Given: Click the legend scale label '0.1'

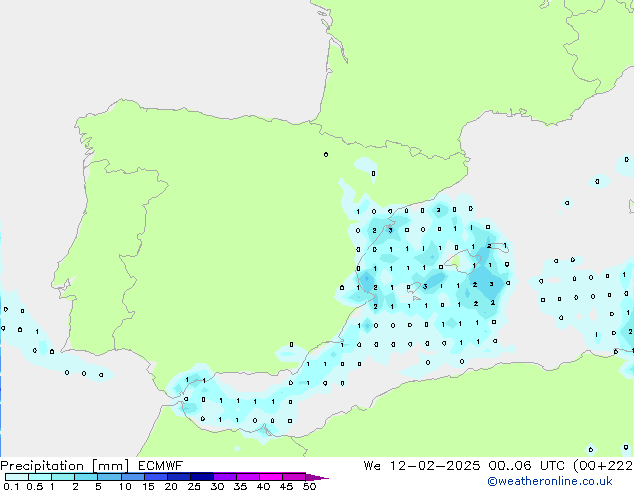Looking at the screenshot, I should click(x=11, y=486).
